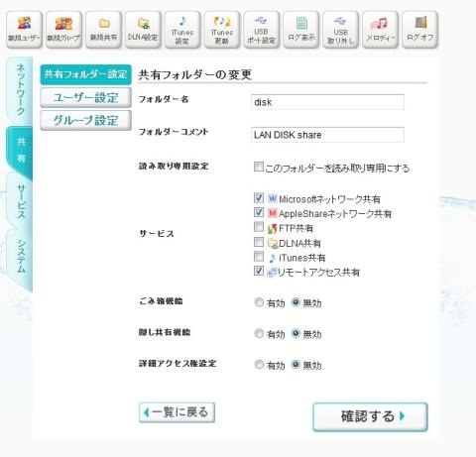
Task: Enable the FTP共有 checkbox
Action: 259,227
